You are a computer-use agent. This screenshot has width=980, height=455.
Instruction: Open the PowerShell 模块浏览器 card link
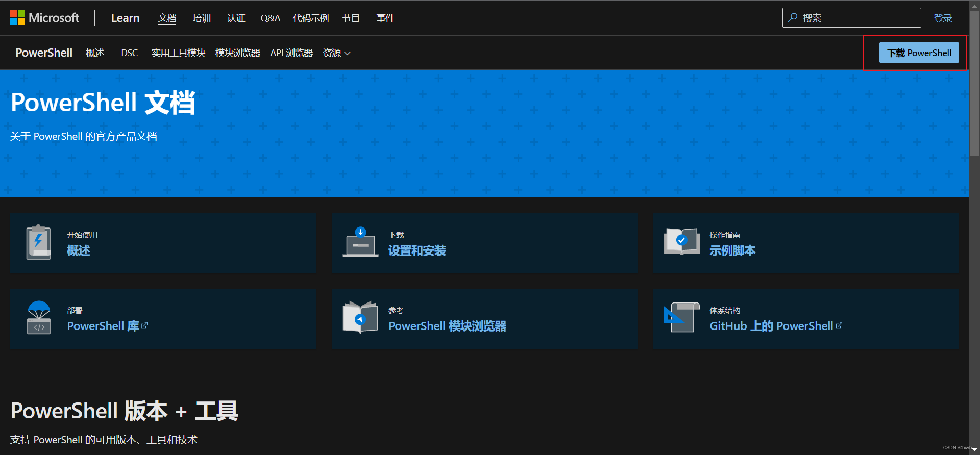point(448,326)
